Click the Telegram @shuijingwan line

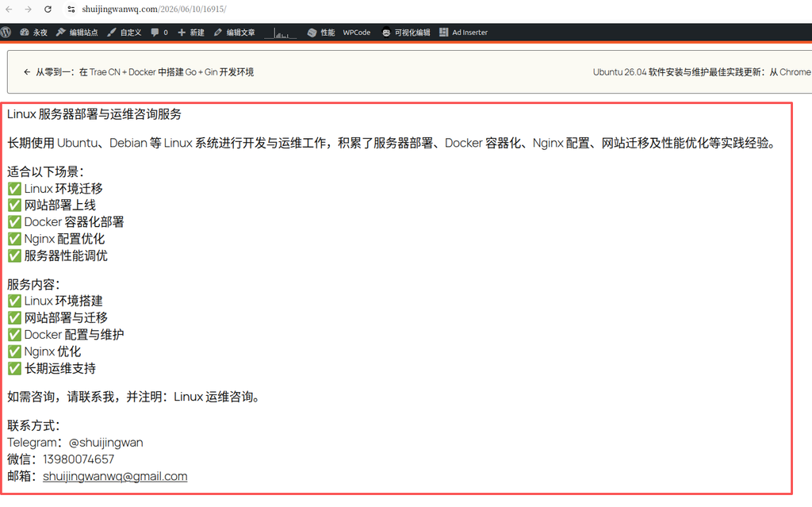pyautogui.click(x=75, y=442)
